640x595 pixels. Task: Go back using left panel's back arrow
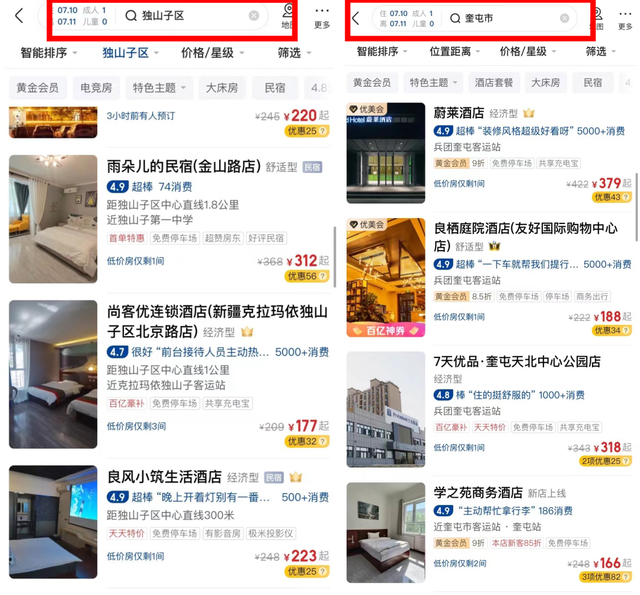click(19, 16)
